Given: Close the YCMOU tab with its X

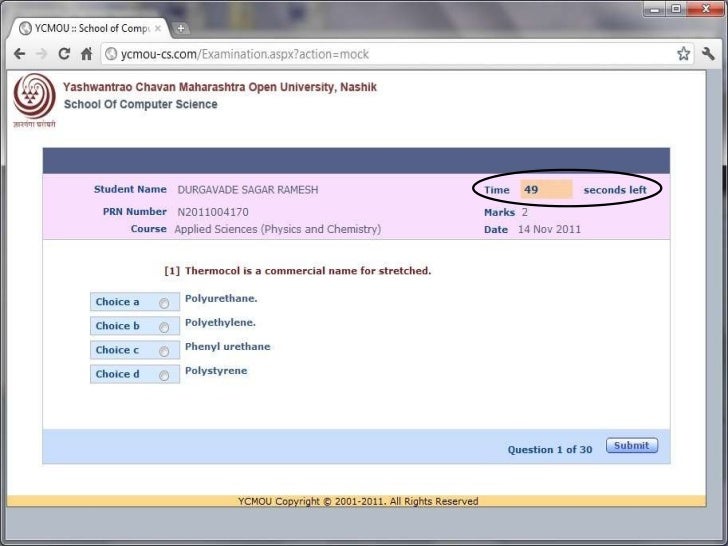Looking at the screenshot, I should click(158, 28).
